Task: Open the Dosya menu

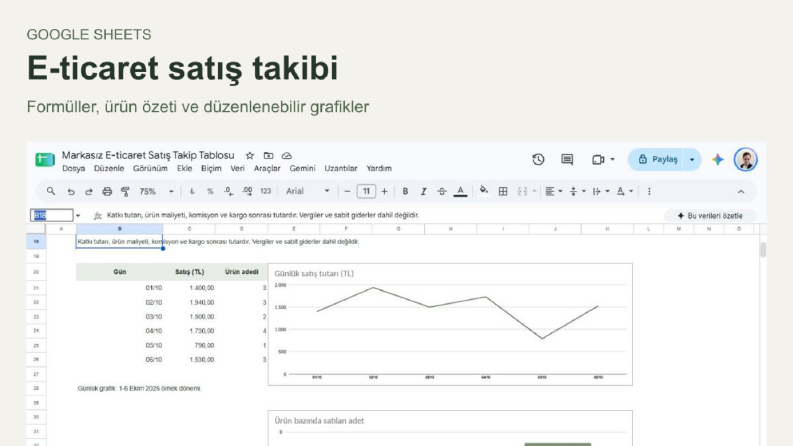Action: tap(73, 168)
